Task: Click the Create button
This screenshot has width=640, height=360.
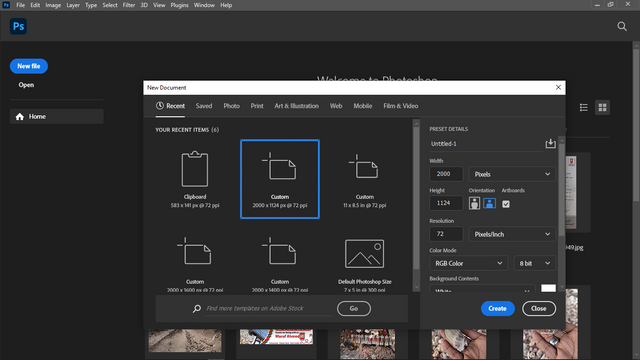Action: coord(498,309)
